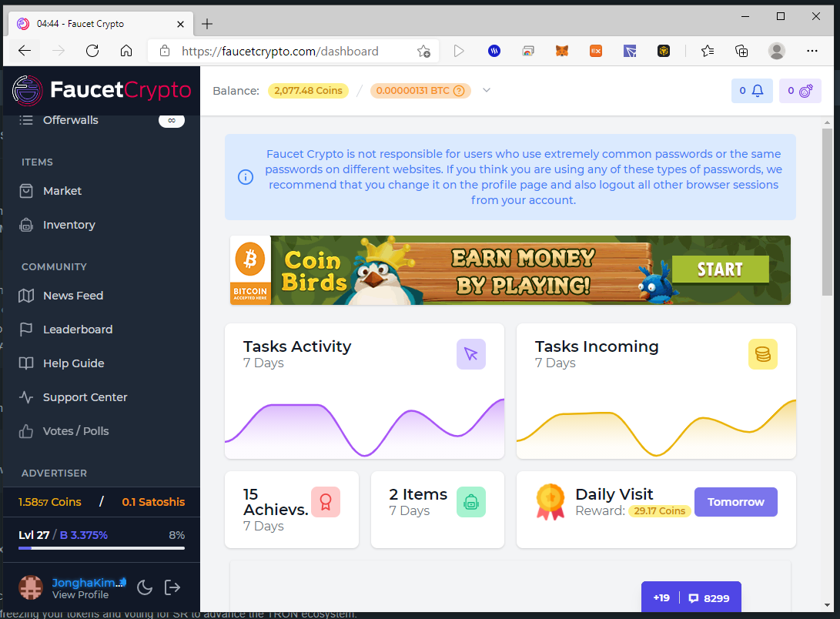
Task: Open the Market sidebar item
Action: pos(62,191)
